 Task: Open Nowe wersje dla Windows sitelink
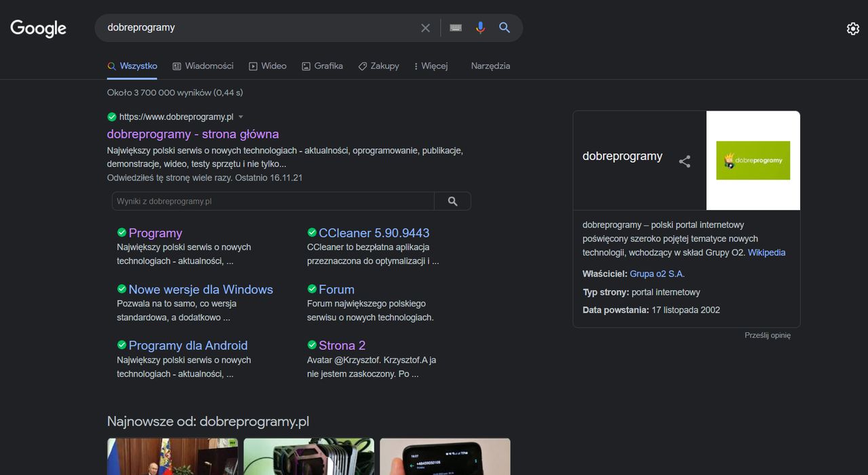pyautogui.click(x=201, y=289)
